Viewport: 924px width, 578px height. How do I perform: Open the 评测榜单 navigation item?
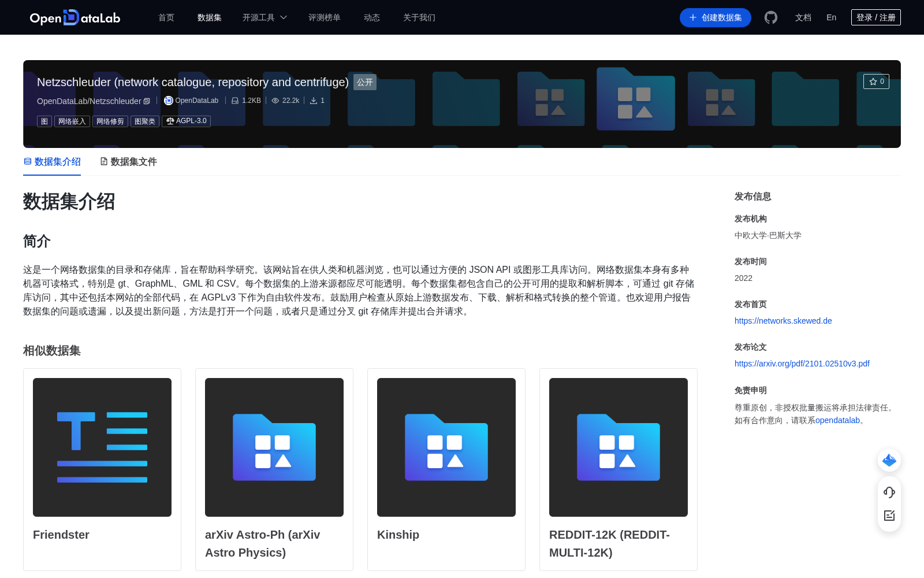pyautogui.click(x=325, y=17)
